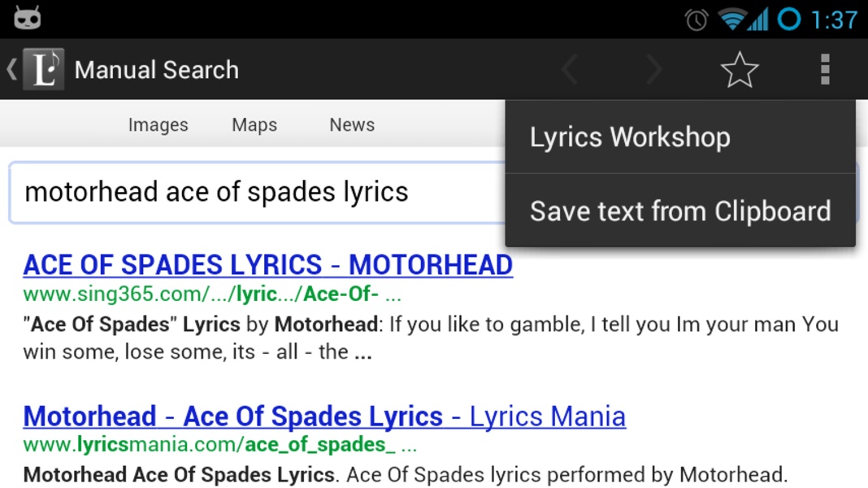
Task: Tap the Wi-Fi signal status icon
Action: (x=731, y=20)
